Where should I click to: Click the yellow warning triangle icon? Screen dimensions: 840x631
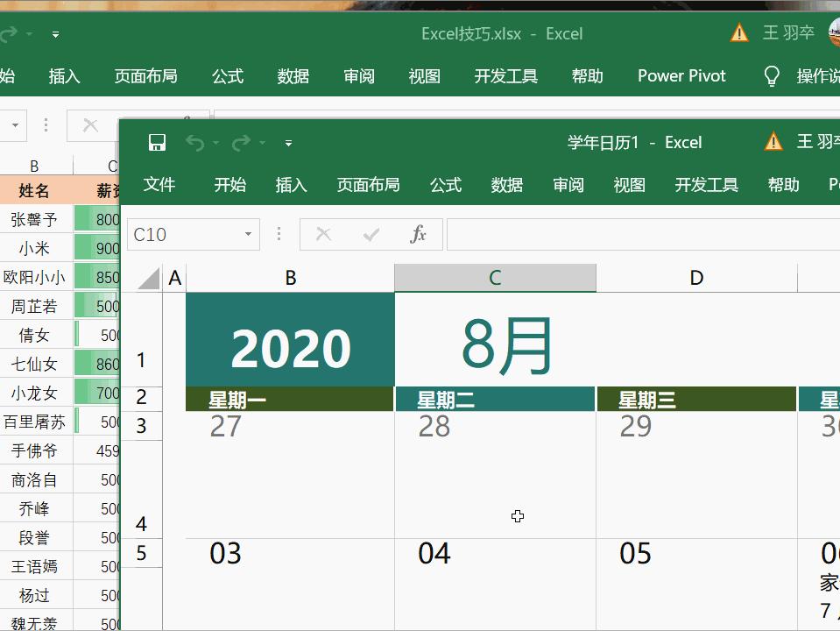click(774, 141)
